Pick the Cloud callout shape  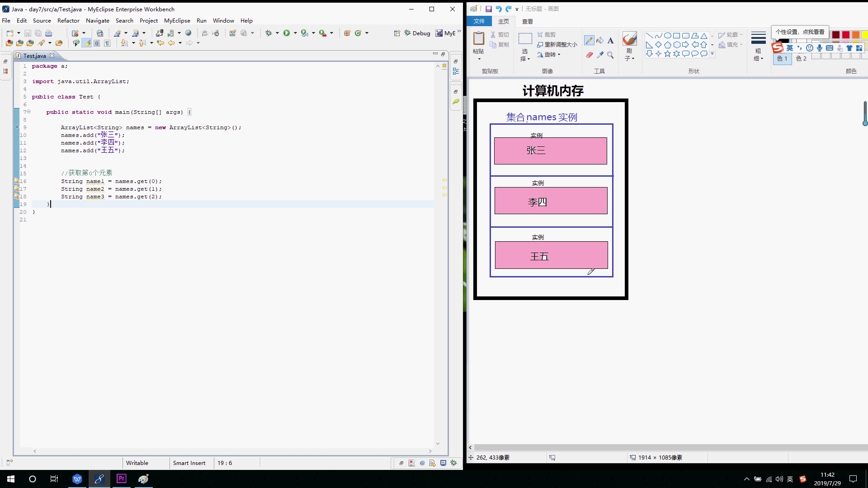[x=704, y=54]
